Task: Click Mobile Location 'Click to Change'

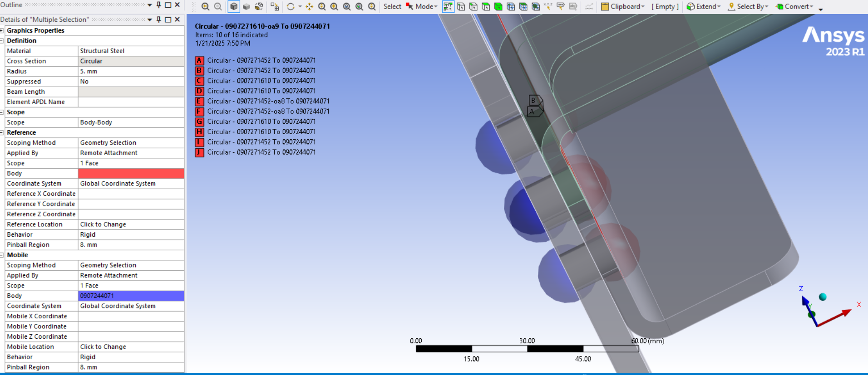Action: pos(131,347)
